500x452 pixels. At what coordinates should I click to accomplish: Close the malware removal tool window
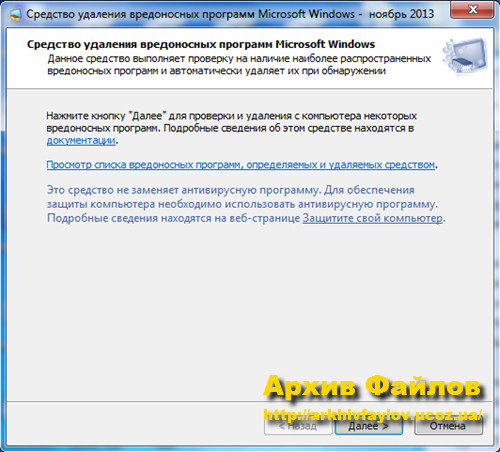[x=472, y=10]
